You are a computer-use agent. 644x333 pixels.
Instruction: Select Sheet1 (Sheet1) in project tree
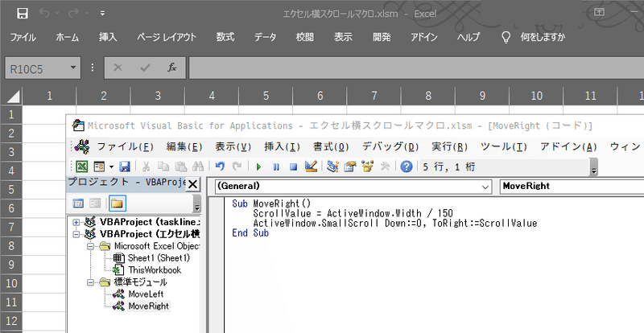point(159,258)
